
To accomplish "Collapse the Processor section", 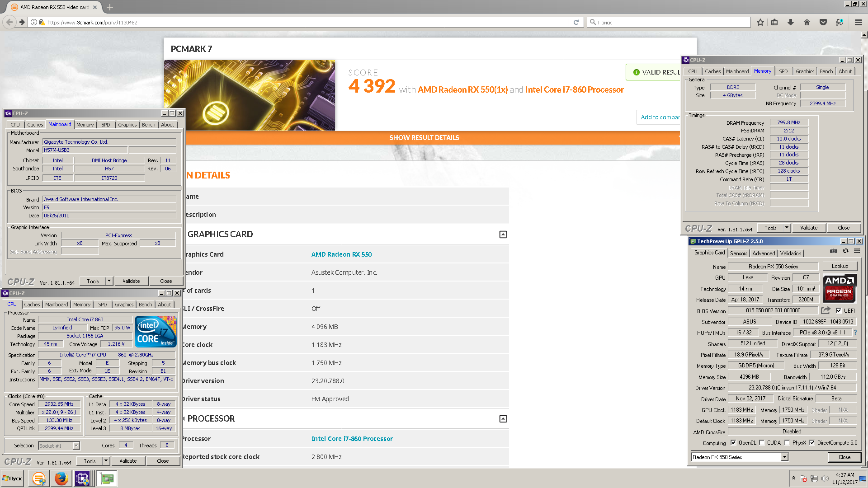I will tap(503, 419).
